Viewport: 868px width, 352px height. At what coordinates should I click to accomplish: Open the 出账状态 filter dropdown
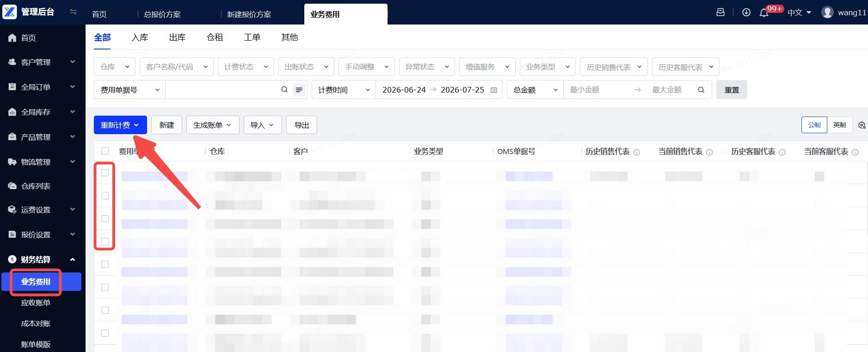(x=306, y=67)
